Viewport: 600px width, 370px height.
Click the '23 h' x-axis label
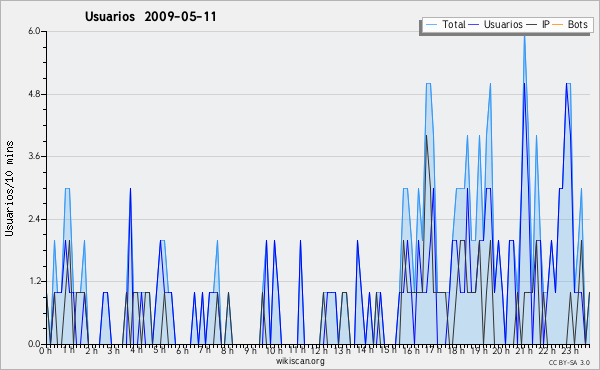569,350
